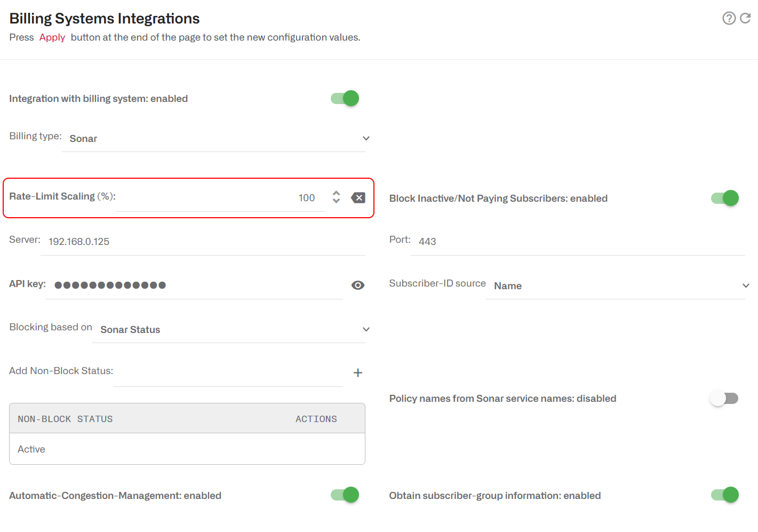The height and width of the screenshot is (532, 758).
Task: Disable integration with billing system
Action: coord(344,98)
